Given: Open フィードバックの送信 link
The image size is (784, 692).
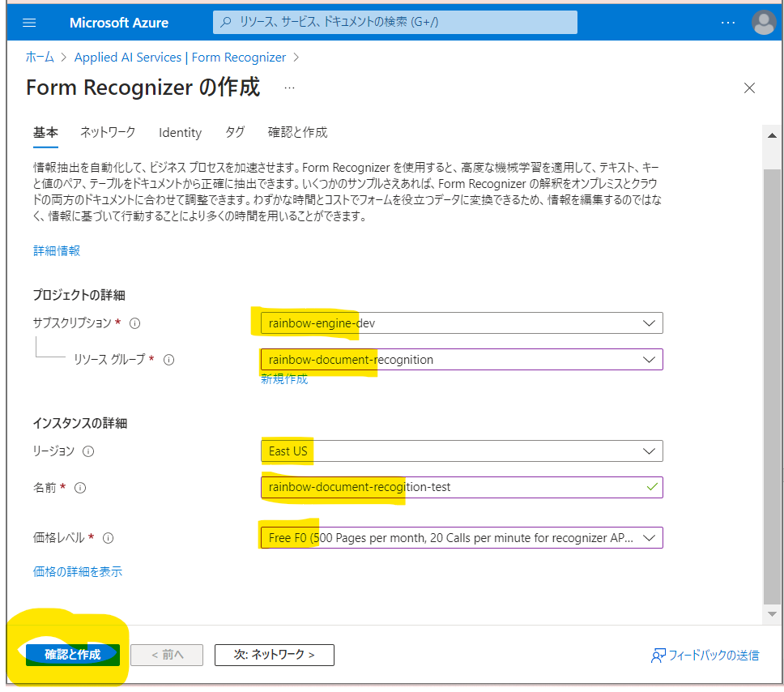Looking at the screenshot, I should (x=714, y=656).
